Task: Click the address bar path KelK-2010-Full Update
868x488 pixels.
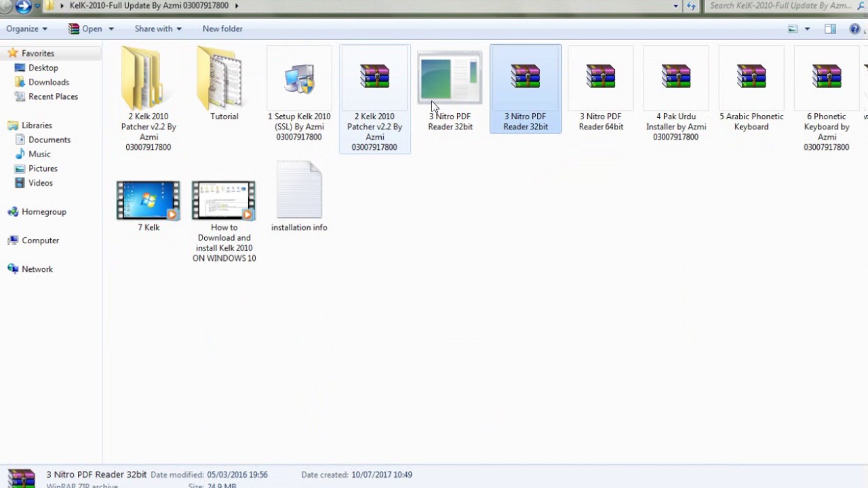Action: point(149,5)
